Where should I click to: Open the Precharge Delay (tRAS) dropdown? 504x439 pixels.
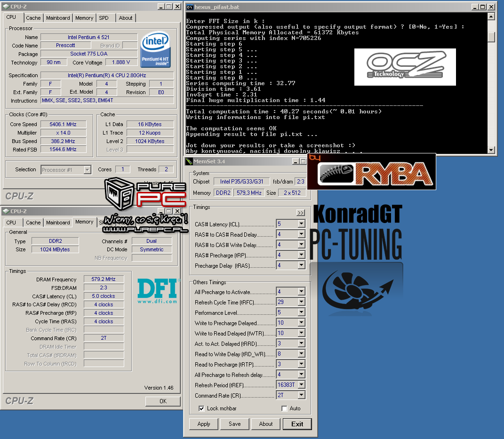click(x=301, y=265)
